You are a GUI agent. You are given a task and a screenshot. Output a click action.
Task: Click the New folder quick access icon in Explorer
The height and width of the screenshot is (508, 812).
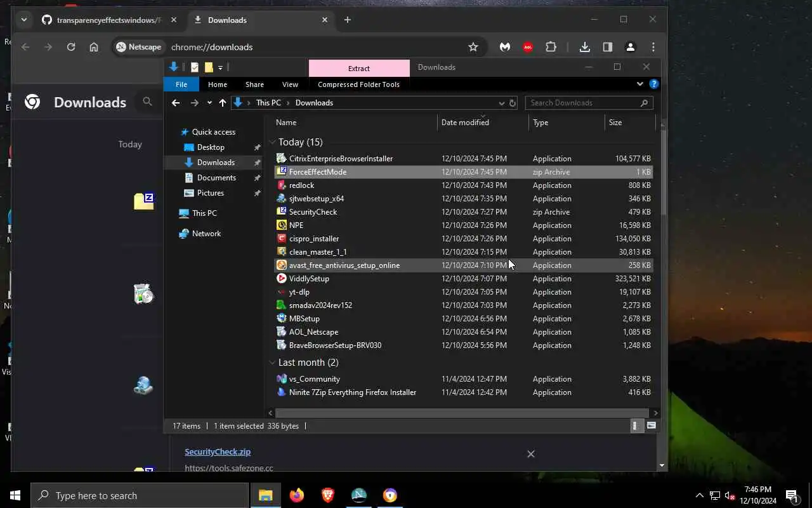(209, 67)
